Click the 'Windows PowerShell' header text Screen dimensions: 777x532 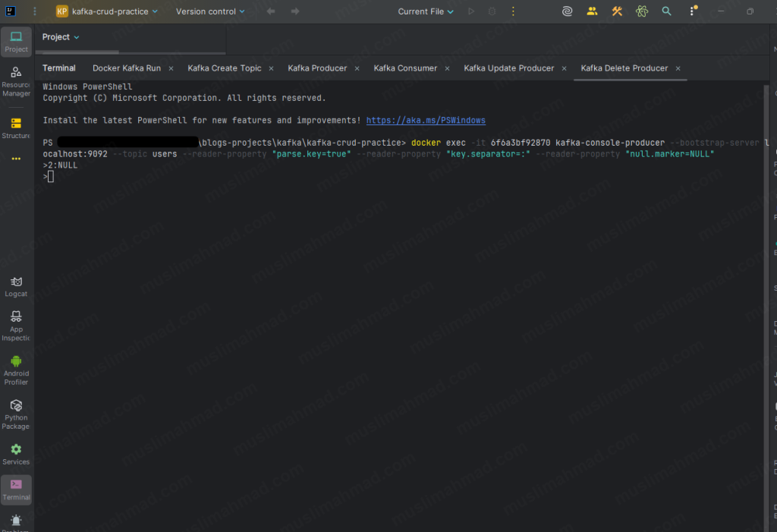[87, 87]
